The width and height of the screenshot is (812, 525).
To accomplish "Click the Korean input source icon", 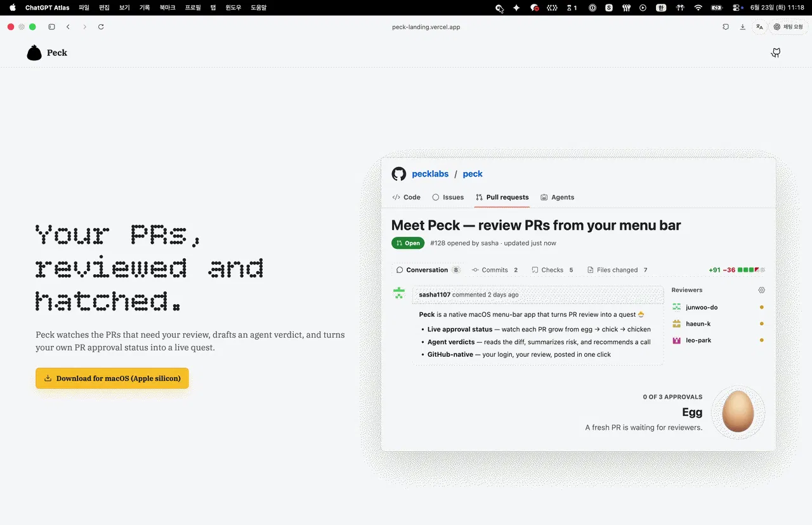I will pyautogui.click(x=661, y=8).
